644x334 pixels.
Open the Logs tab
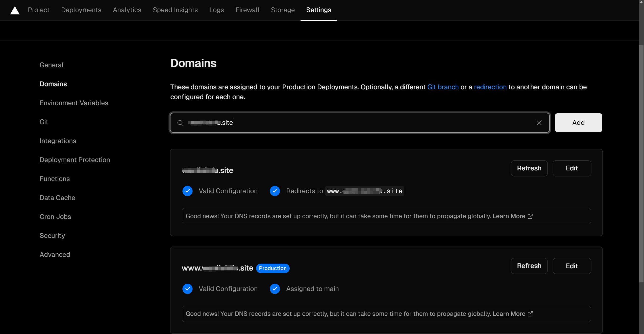[216, 10]
